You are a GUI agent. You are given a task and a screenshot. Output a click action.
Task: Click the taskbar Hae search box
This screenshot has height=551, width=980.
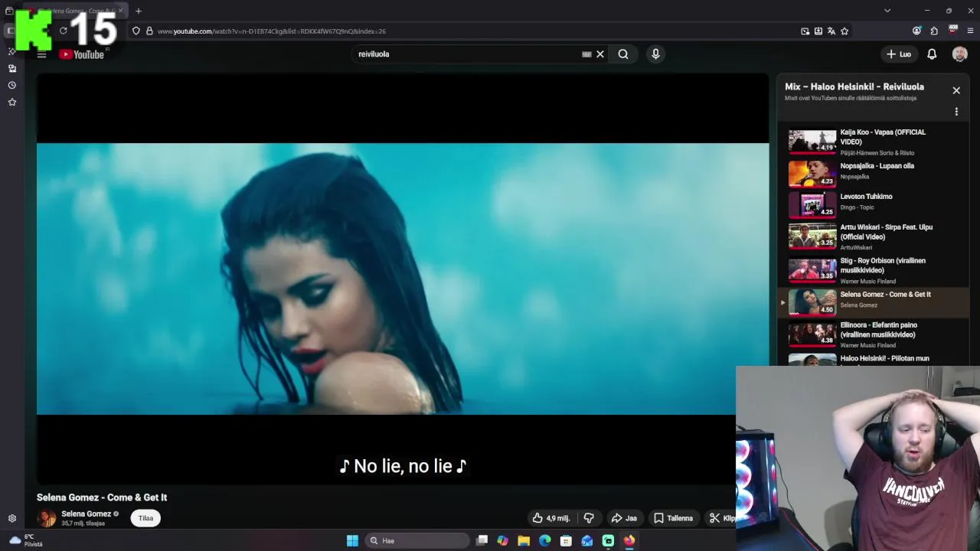click(417, 541)
